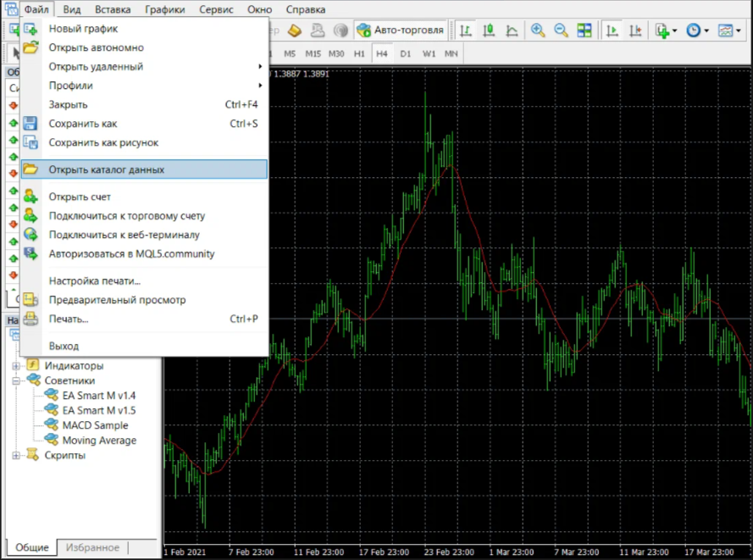Switch chart to line chart mode

512,30
